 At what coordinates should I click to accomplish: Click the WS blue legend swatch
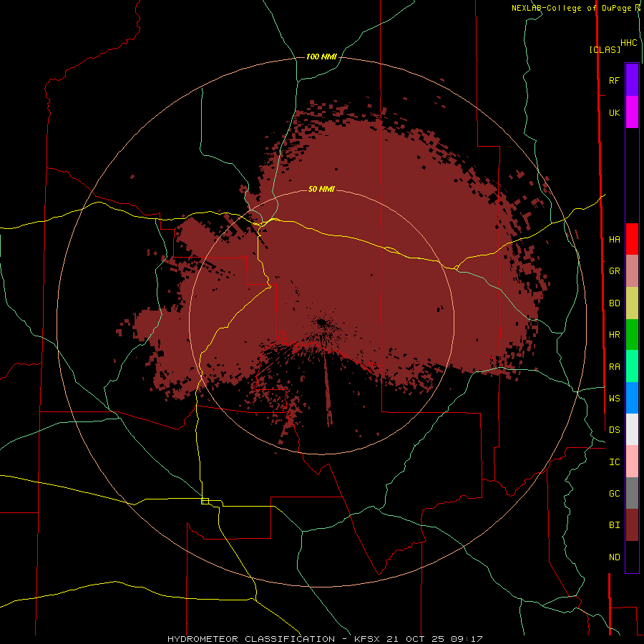click(x=632, y=398)
